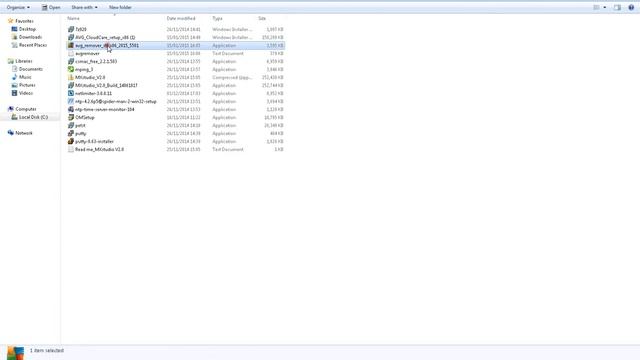Open the Videos library
The height and width of the screenshot is (360, 640).
point(26,93)
